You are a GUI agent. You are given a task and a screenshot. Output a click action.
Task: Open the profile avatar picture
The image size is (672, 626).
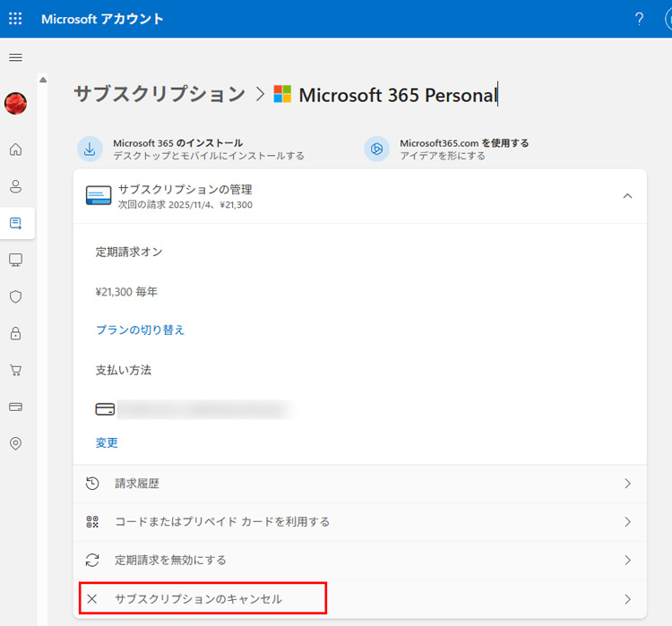click(x=16, y=103)
